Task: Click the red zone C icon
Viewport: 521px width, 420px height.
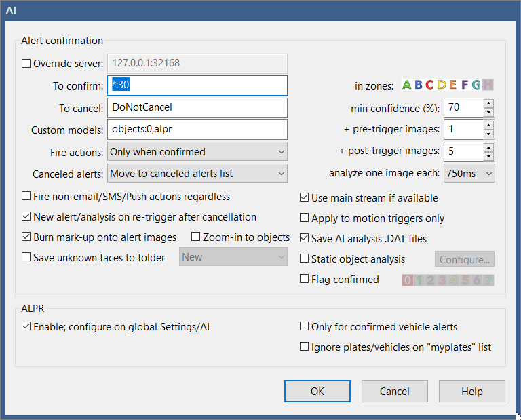Action: click(x=430, y=85)
